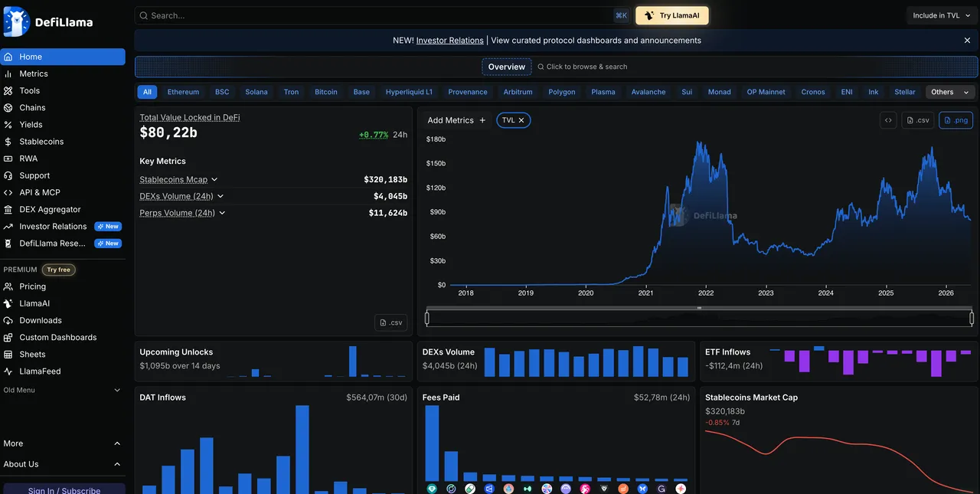Click Sign In / Subscribe button
This screenshot has width=980, height=494.
click(64, 489)
